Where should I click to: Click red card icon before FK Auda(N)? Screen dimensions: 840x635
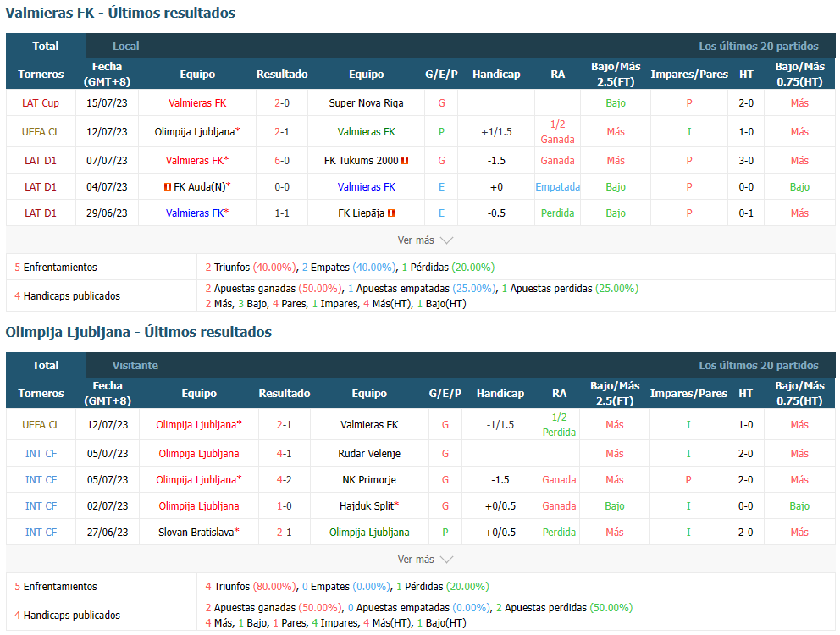tap(168, 187)
